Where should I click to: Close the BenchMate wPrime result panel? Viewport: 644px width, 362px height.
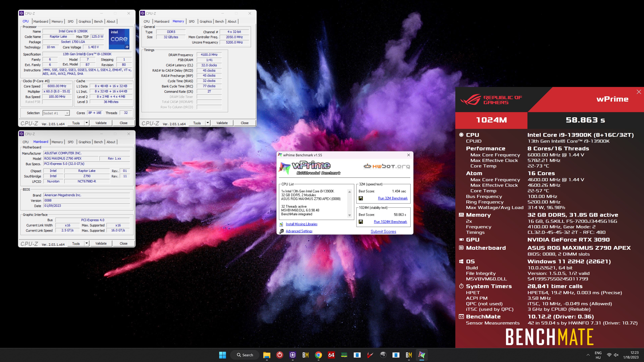[639, 92]
